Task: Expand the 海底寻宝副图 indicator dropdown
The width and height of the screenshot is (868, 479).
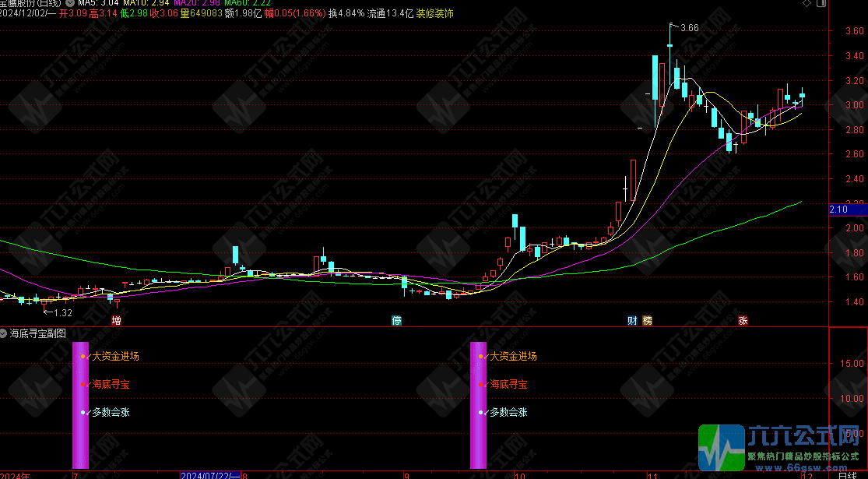Action: click(x=5, y=333)
